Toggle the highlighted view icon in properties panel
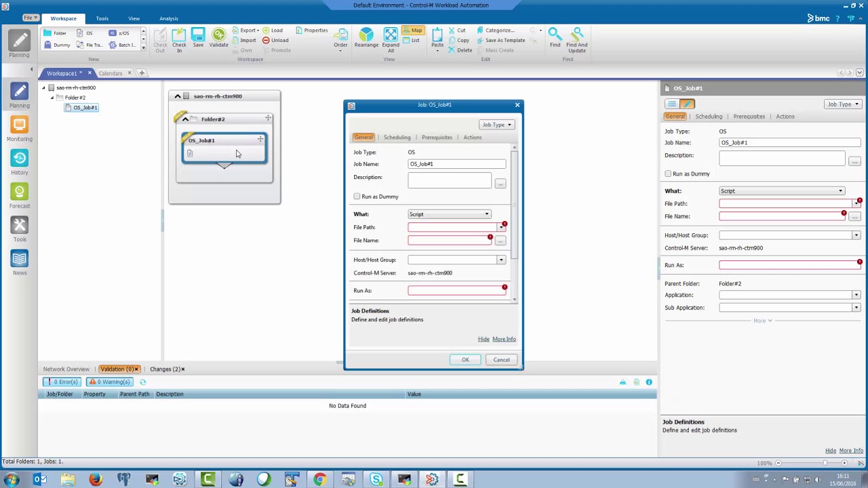Screen dimensions: 868x488 (688, 104)
